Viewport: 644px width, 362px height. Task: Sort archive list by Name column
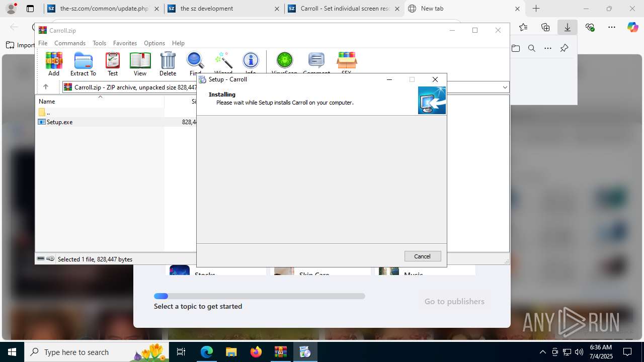100,102
